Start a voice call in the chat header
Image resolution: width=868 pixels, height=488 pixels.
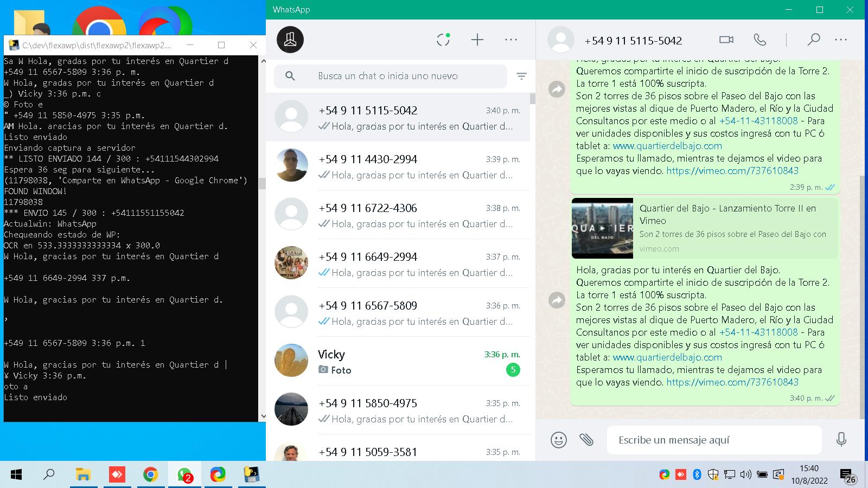[x=760, y=40]
